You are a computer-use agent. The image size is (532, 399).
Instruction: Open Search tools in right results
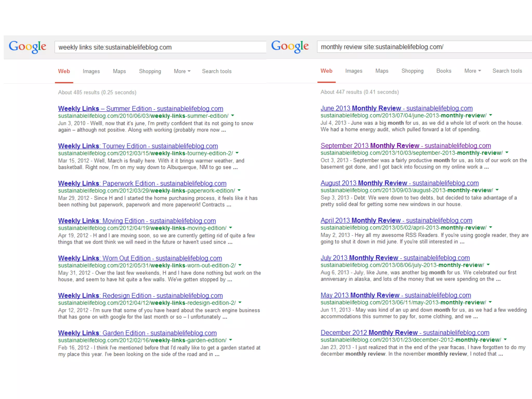[x=507, y=71]
